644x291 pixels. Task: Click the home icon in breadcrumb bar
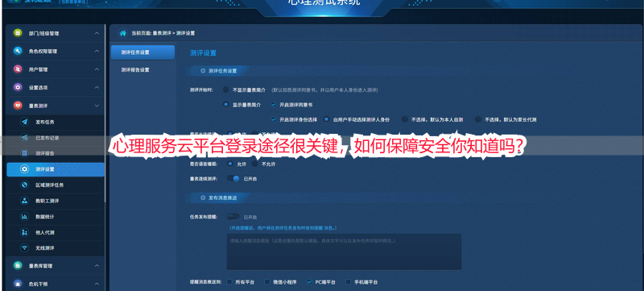[x=122, y=33]
